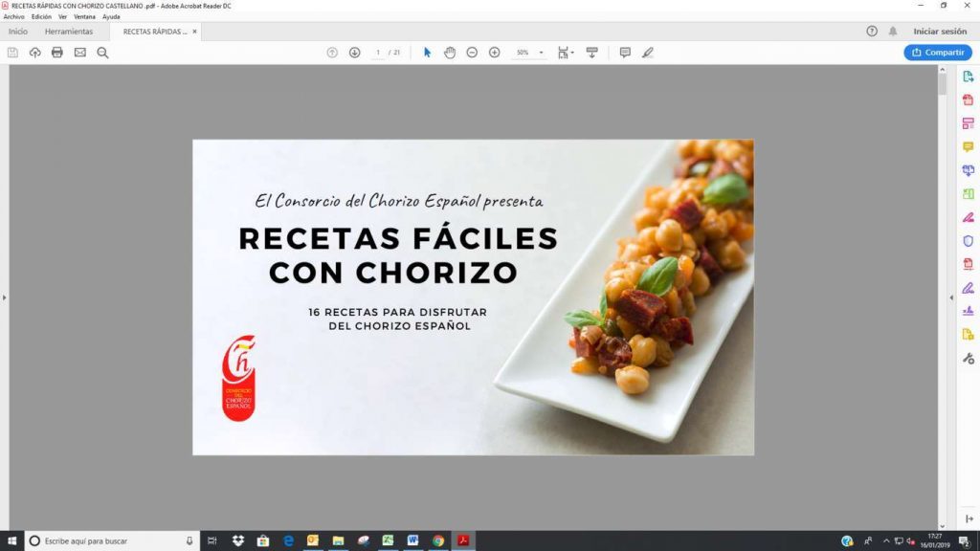Open the zoom percentage dropdown
980x551 pixels.
541,53
